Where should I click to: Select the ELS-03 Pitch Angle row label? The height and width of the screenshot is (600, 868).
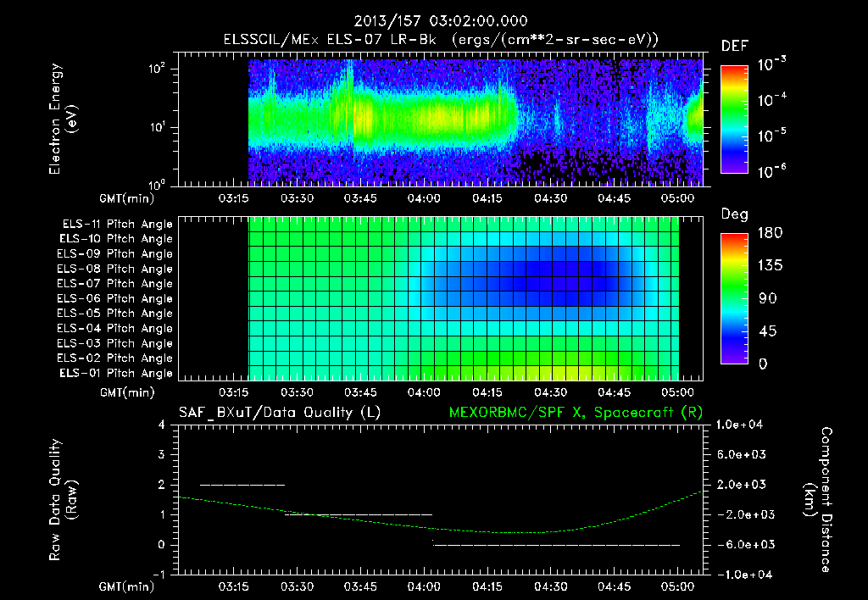coord(114,344)
